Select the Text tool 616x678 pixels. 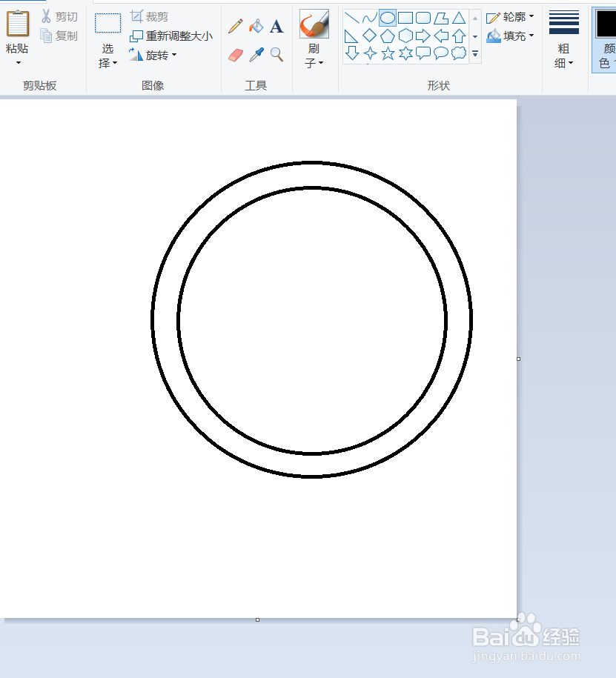click(276, 27)
